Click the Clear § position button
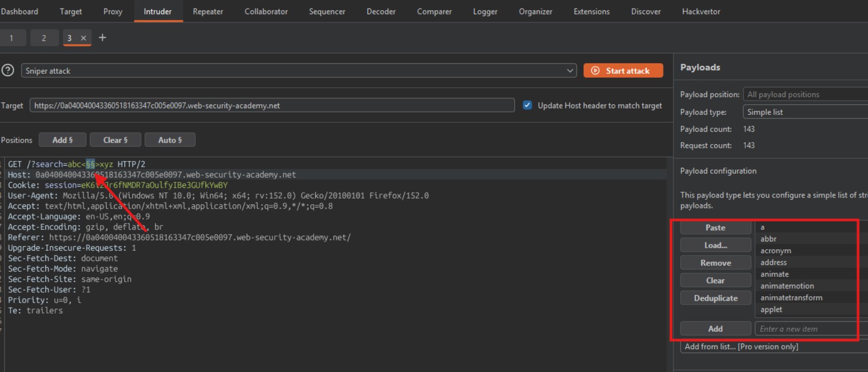The width and height of the screenshot is (868, 372). pos(115,140)
